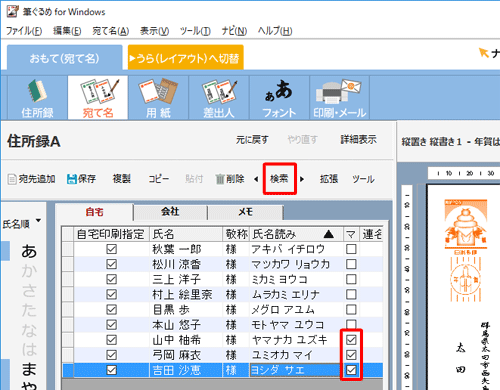Uncheck the マーク box for 弓岡 麻衣
The width and height of the screenshot is (500, 390).
pos(351,355)
